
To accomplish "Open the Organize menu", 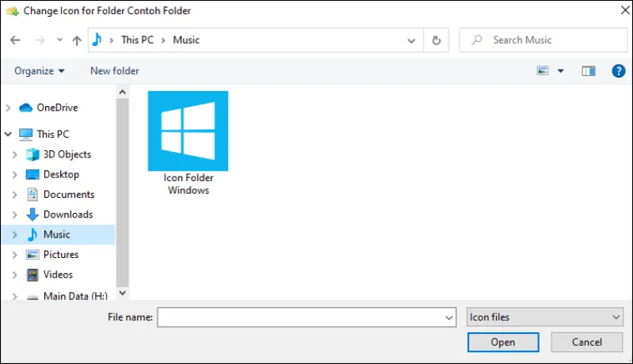I will (x=39, y=71).
